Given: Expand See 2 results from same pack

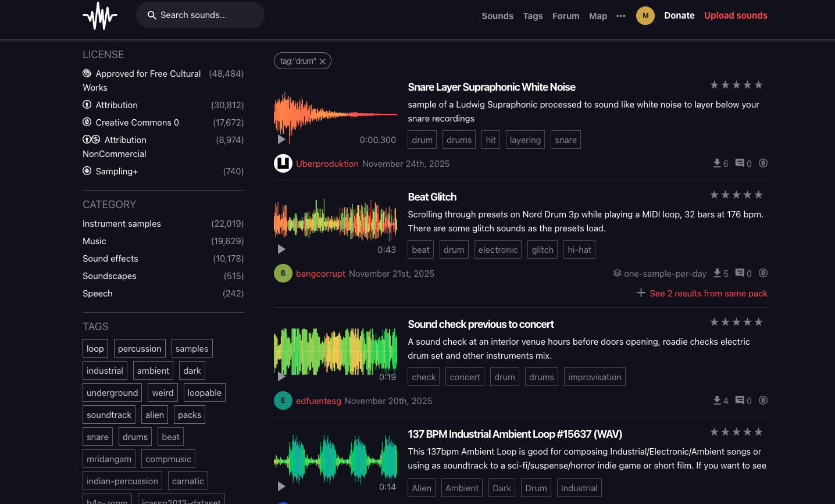Looking at the screenshot, I should 702,294.
